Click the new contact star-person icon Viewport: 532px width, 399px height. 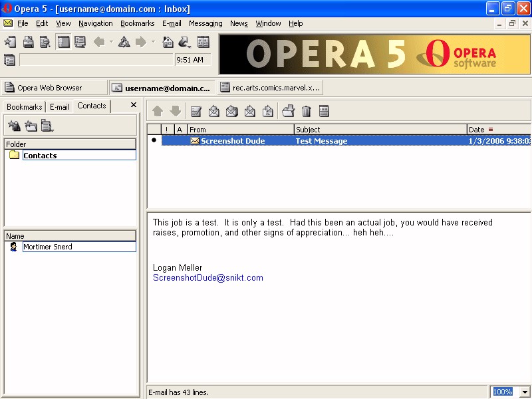tap(14, 126)
